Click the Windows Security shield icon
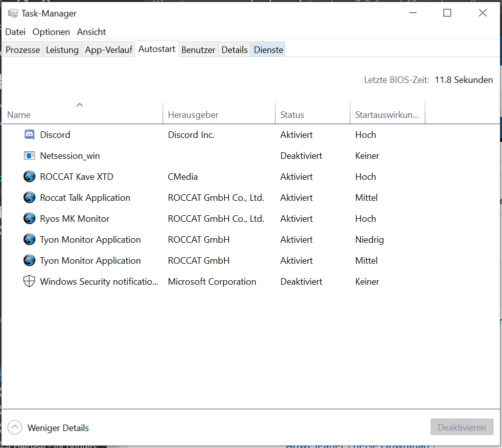 (x=29, y=282)
